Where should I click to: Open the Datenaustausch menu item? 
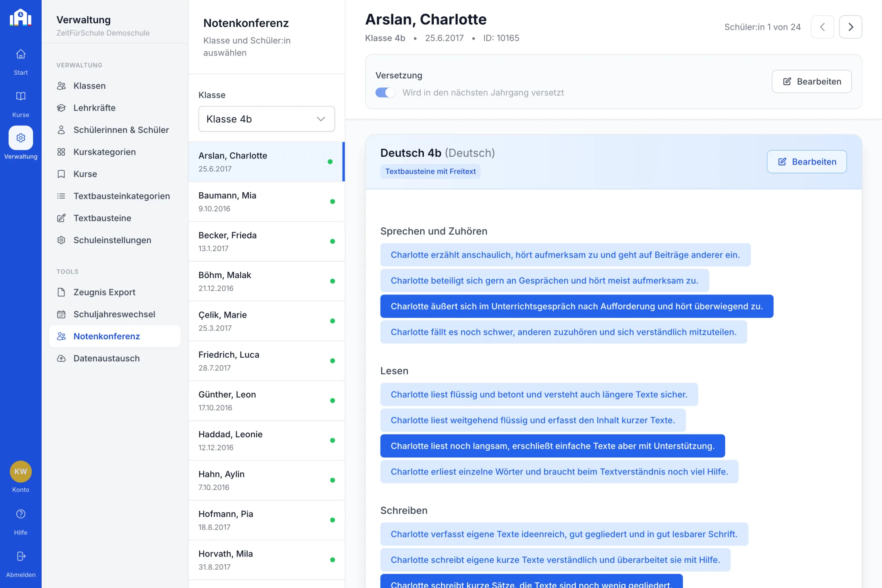[x=115, y=359]
